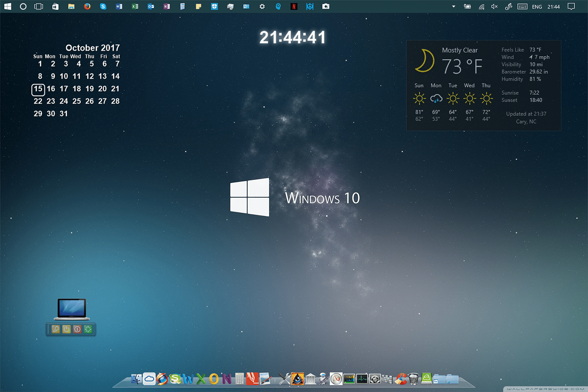Launch Word from the top taskbar

pos(119,6)
